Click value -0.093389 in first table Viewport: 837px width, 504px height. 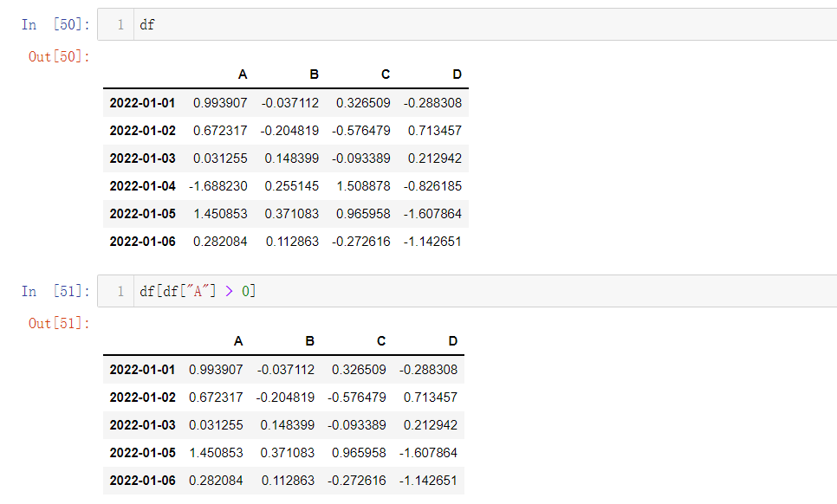pyautogui.click(x=361, y=158)
